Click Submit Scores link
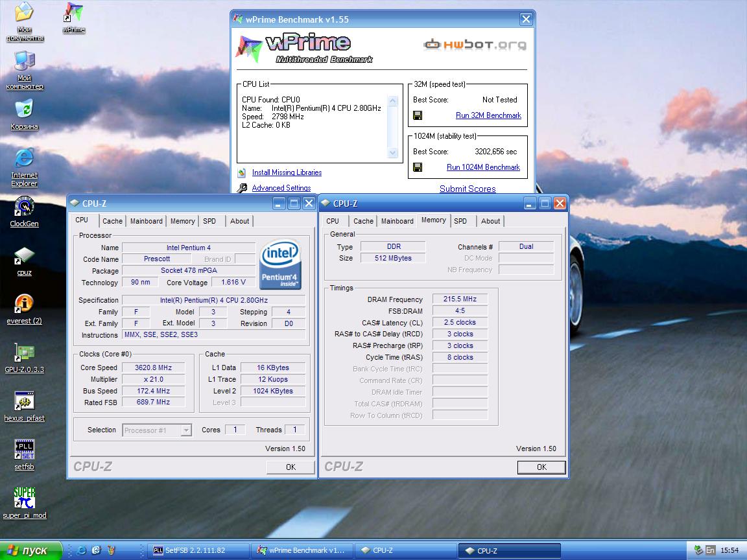The image size is (747, 560). 468,189
